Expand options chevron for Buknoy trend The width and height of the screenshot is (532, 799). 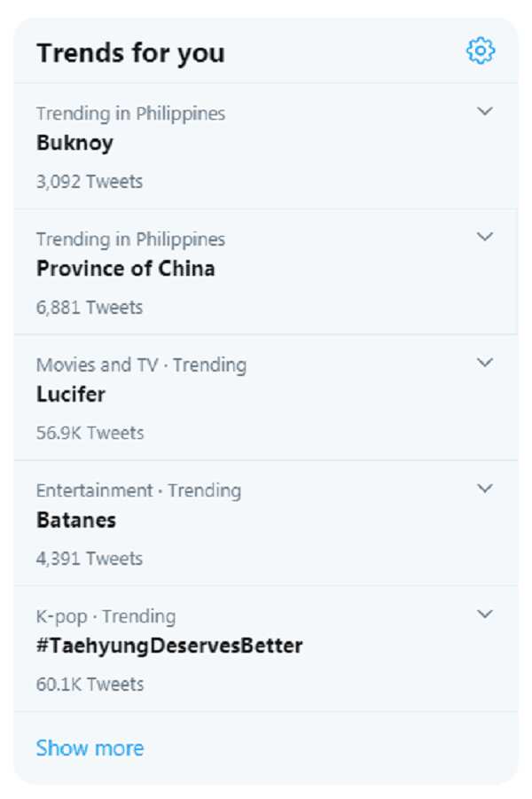tap(485, 111)
